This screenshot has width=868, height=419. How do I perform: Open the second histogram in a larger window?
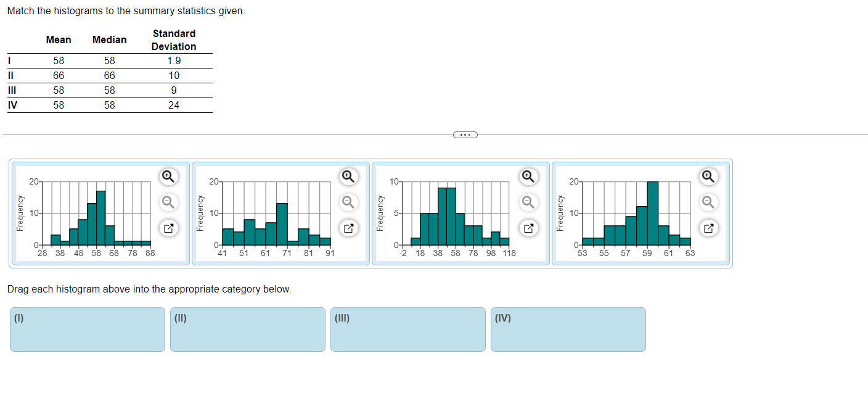point(348,228)
